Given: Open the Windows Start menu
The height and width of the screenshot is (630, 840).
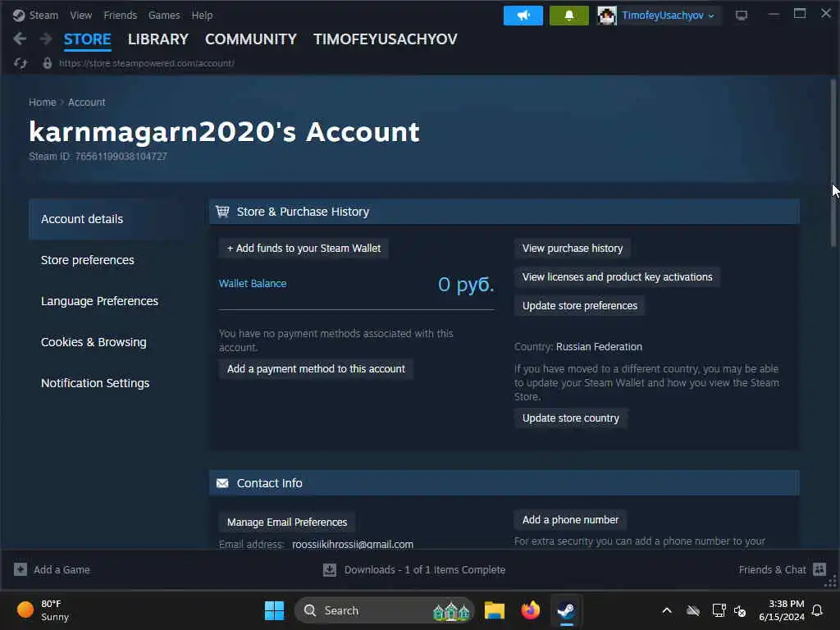Looking at the screenshot, I should coord(274,610).
